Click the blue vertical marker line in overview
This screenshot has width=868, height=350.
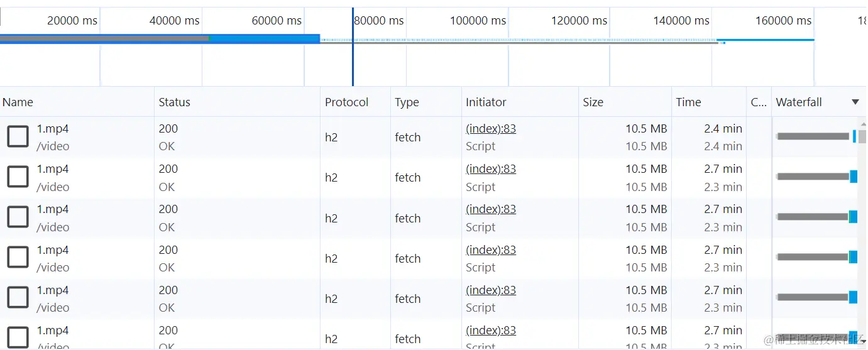pyautogui.click(x=353, y=47)
